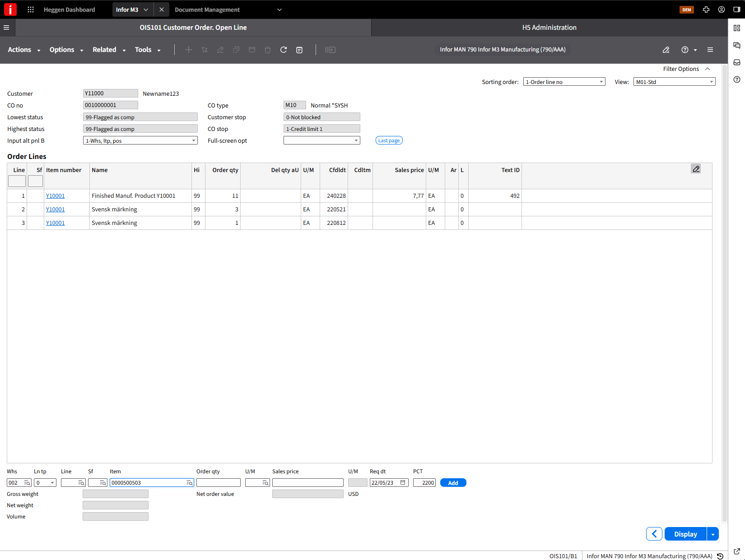Image resolution: width=745 pixels, height=560 pixels.
Task: Click the history icon in status bar
Action: 720,556
